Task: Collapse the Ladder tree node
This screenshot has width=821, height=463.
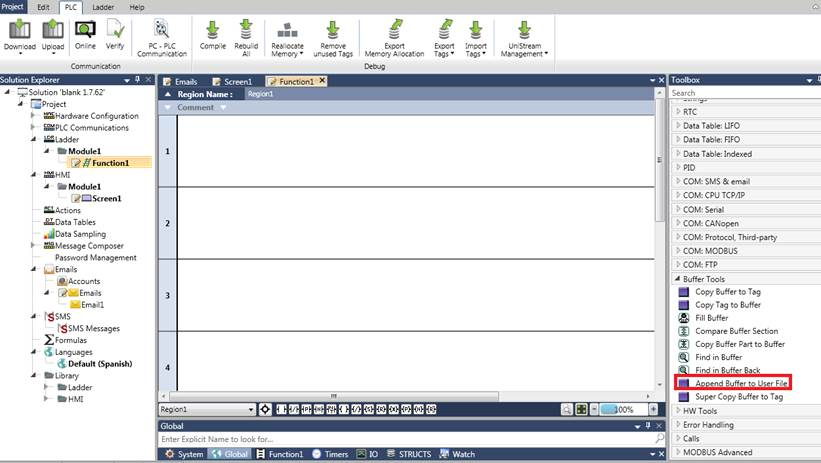Action: tap(34, 139)
